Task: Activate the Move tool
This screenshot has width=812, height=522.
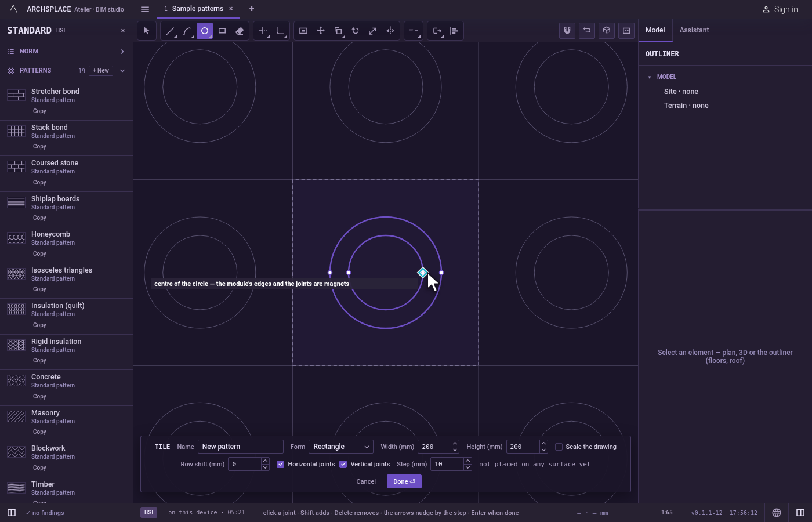Action: [x=321, y=31]
